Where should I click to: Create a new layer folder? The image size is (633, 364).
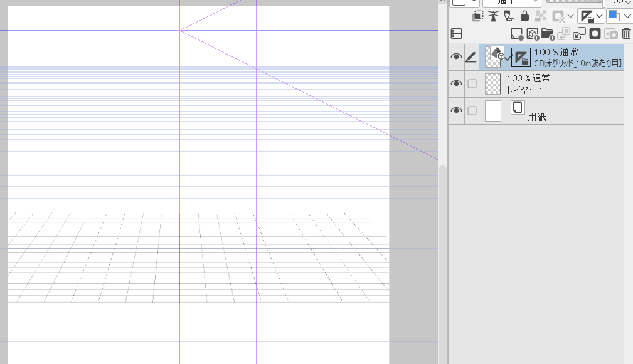point(547,34)
